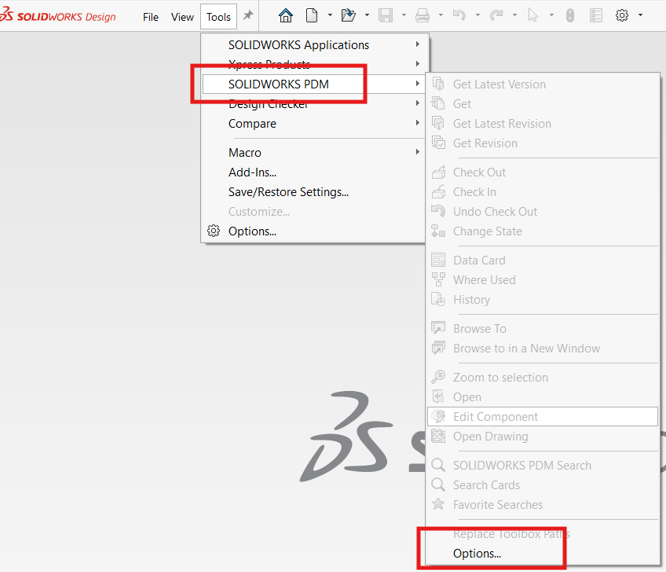Image resolution: width=666 pixels, height=572 pixels.
Task: Click the Browse To icon
Action: [x=438, y=328]
